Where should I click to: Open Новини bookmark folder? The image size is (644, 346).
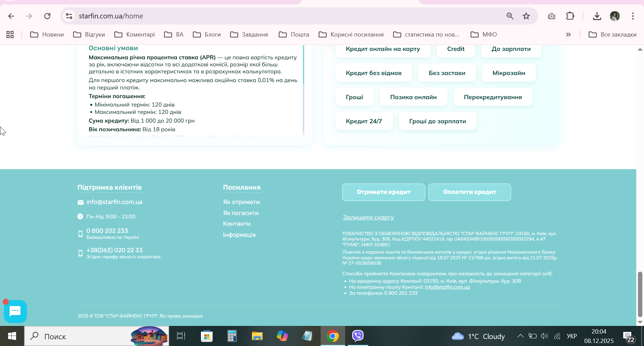(x=47, y=34)
